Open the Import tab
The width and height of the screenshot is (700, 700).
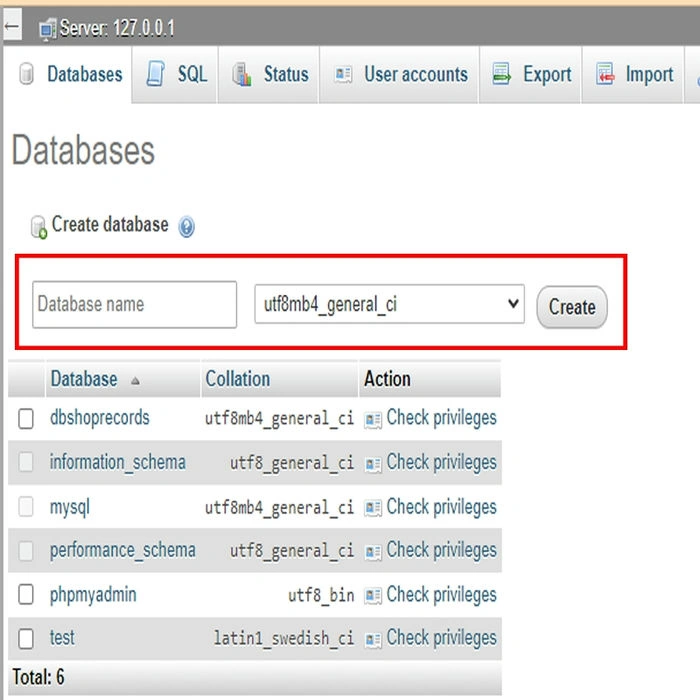click(633, 75)
